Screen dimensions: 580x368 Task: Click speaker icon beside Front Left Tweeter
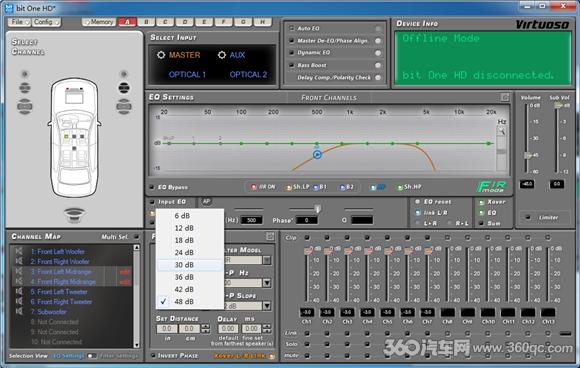[x=19, y=291]
